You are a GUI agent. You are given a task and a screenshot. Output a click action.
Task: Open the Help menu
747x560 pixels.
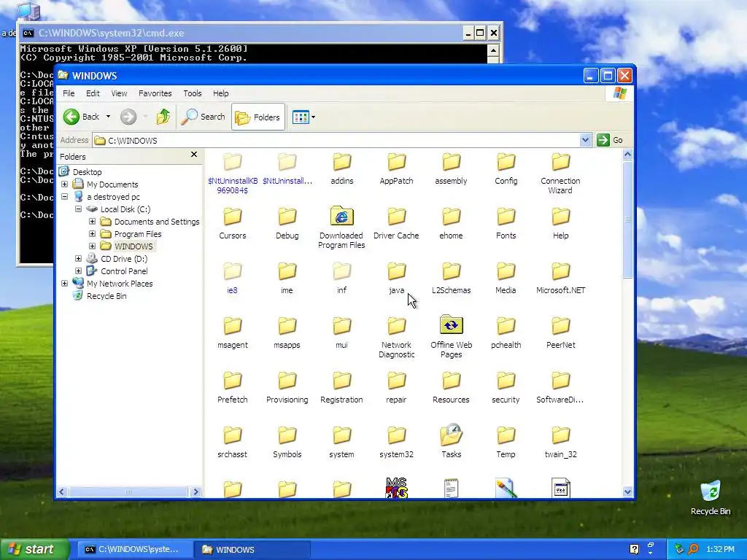[220, 93]
